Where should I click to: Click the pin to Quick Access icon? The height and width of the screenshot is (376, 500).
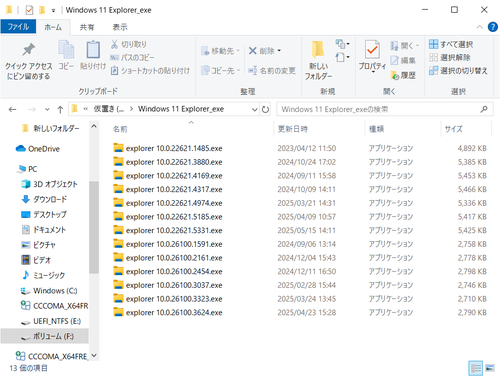pos(29,50)
